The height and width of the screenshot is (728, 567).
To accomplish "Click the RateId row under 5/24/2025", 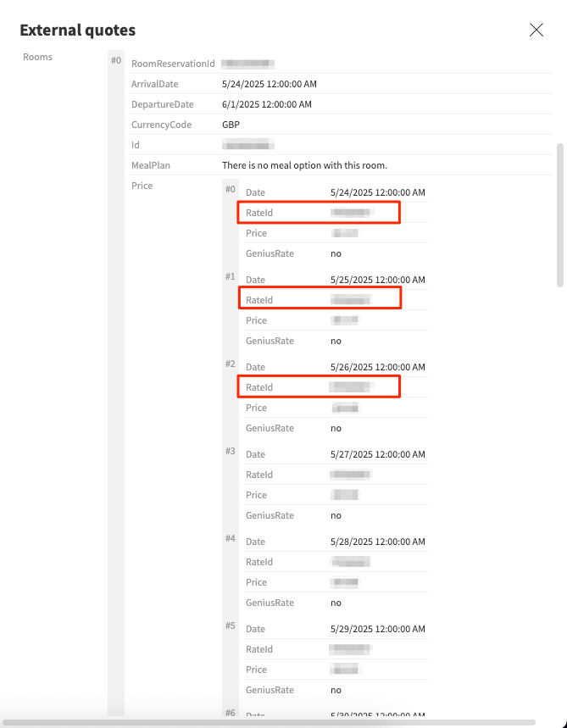I will (318, 213).
